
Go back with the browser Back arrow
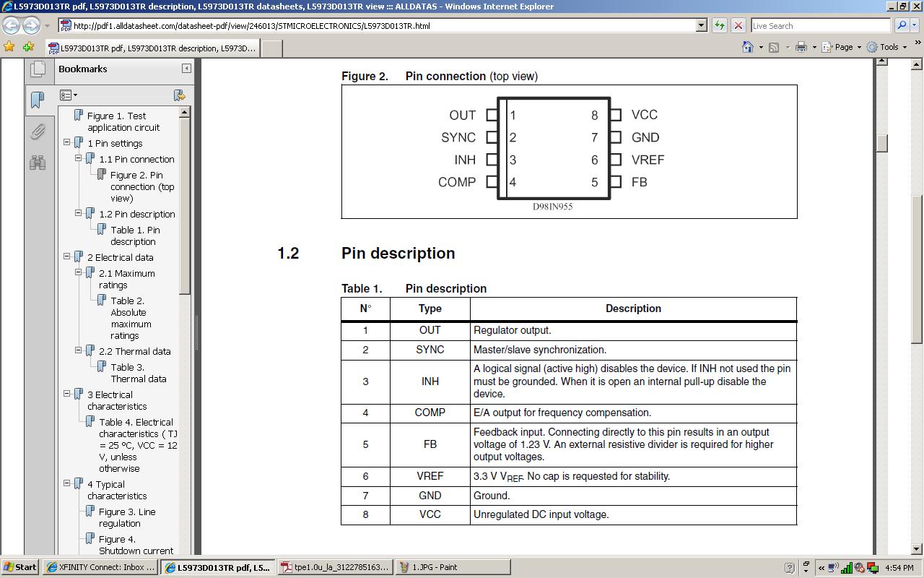pyautogui.click(x=11, y=25)
